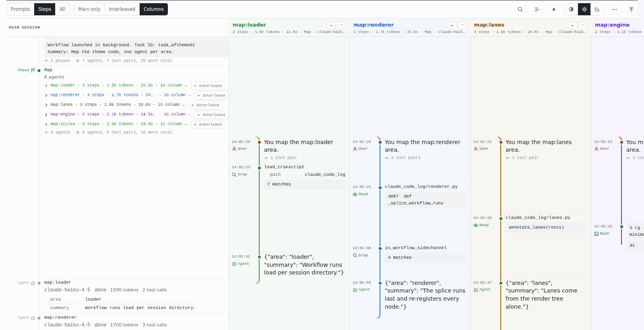Click Interleave button for map:lanes row
Image resolution: width=644 pixels, height=330 pixels.
tap(206, 105)
